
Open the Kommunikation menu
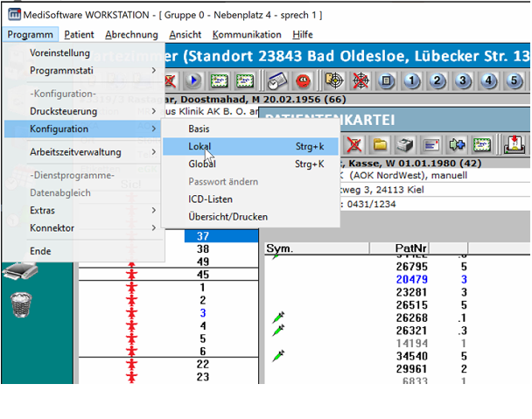point(247,35)
